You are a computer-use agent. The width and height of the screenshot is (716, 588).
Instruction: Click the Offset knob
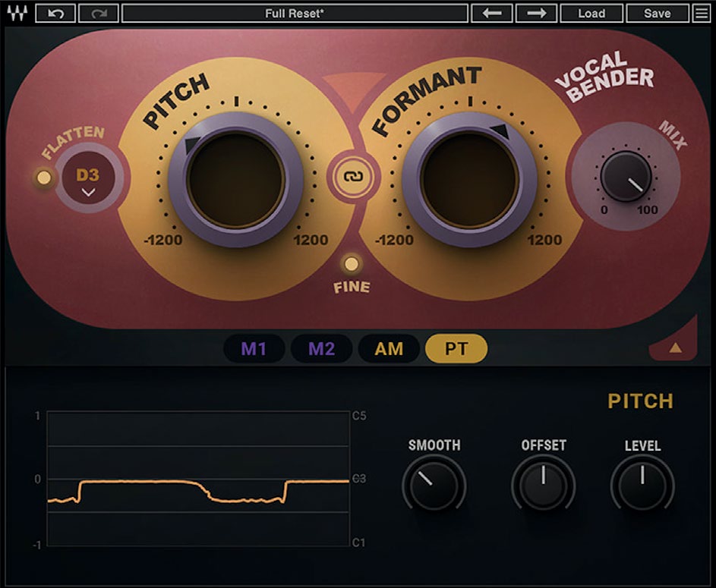tap(543, 485)
